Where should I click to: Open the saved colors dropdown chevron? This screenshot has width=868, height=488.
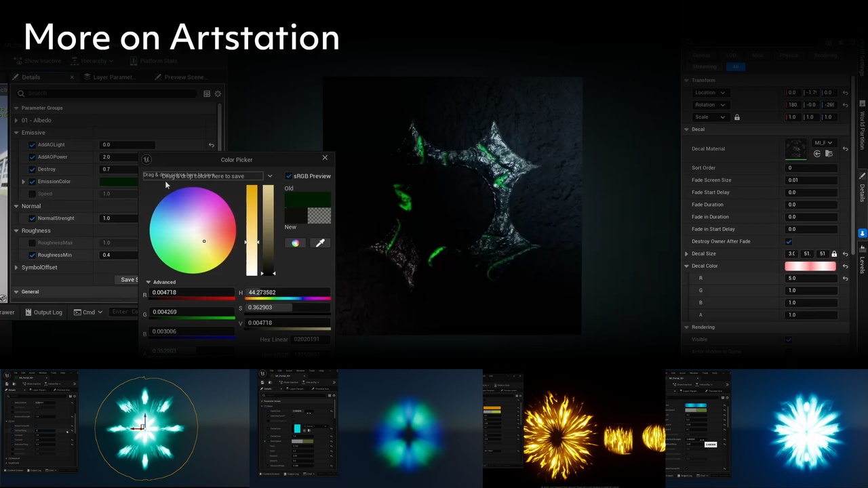(x=270, y=176)
